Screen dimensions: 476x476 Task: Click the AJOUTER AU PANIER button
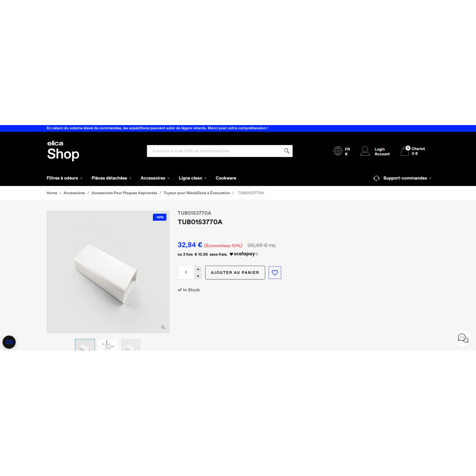point(235,273)
